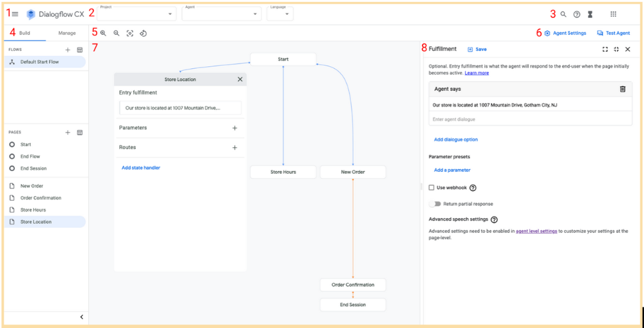This screenshot has width=644, height=328.
Task: Click the focus/fit graph icon
Action: coord(130,33)
